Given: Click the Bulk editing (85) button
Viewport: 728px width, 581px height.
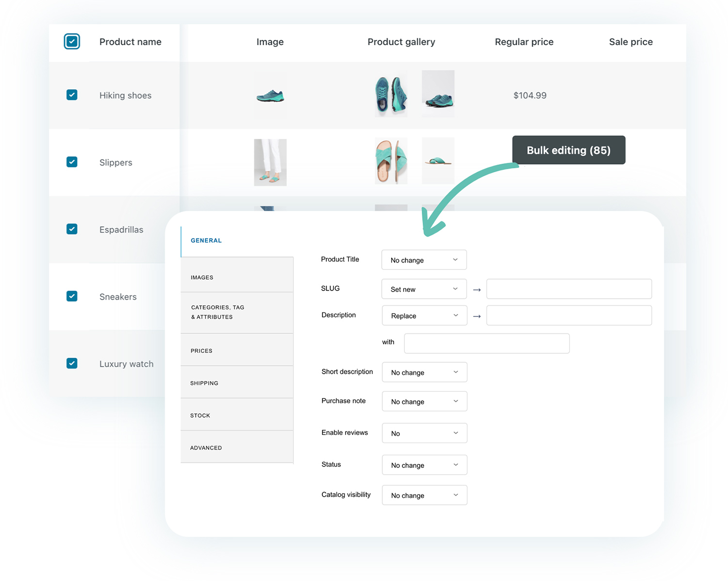Looking at the screenshot, I should pyautogui.click(x=568, y=150).
